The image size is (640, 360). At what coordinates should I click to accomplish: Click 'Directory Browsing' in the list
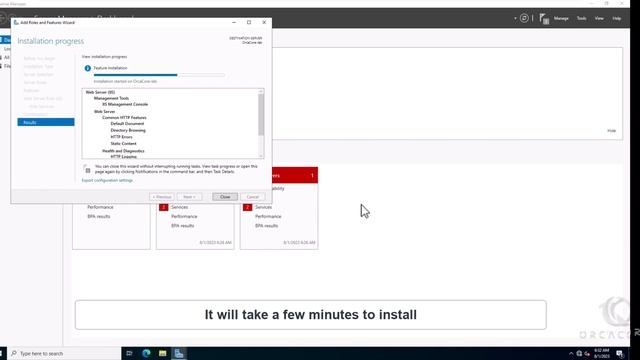tap(128, 130)
